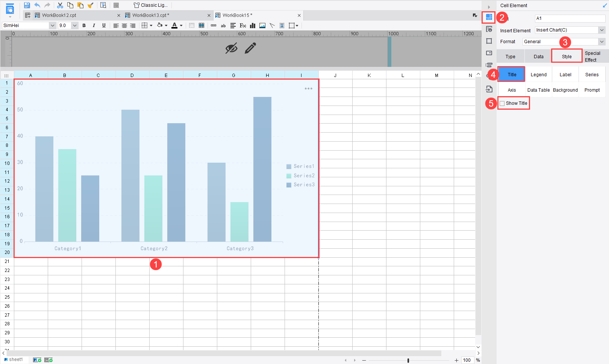Viewport: 609px width, 364px height.
Task: Select the Series style section
Action: tap(592, 75)
